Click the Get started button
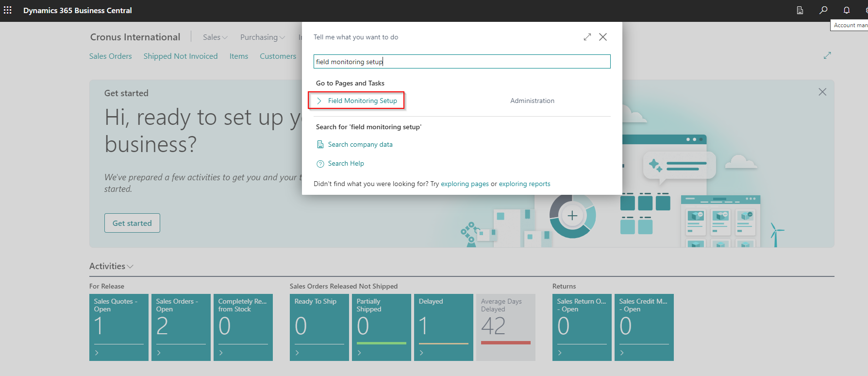The width and height of the screenshot is (868, 376). click(x=132, y=223)
